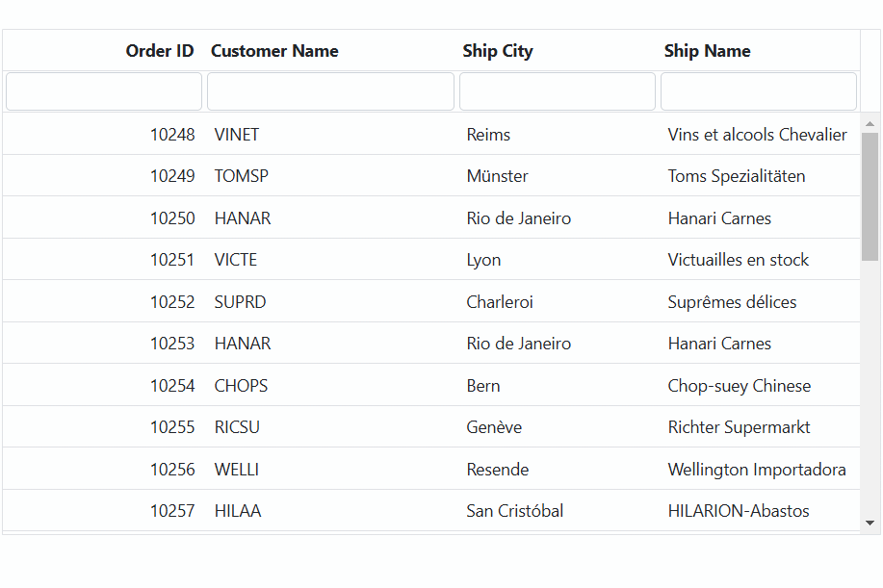Sort by the Ship Name column header
This screenshot has height=588, width=883.
[707, 51]
